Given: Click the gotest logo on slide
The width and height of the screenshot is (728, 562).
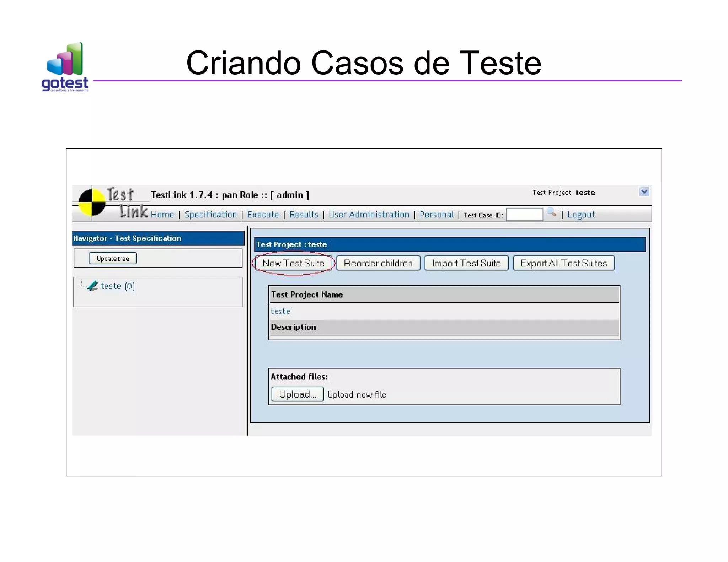Looking at the screenshot, I should 65,67.
